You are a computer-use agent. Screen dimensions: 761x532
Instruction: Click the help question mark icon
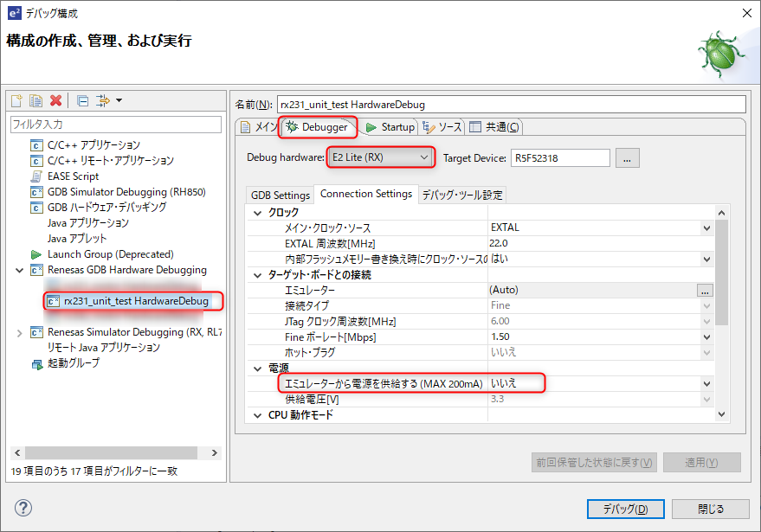(23, 508)
